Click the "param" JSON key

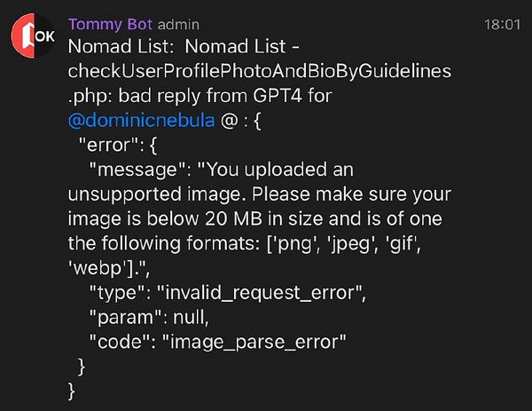pyautogui.click(x=126, y=318)
